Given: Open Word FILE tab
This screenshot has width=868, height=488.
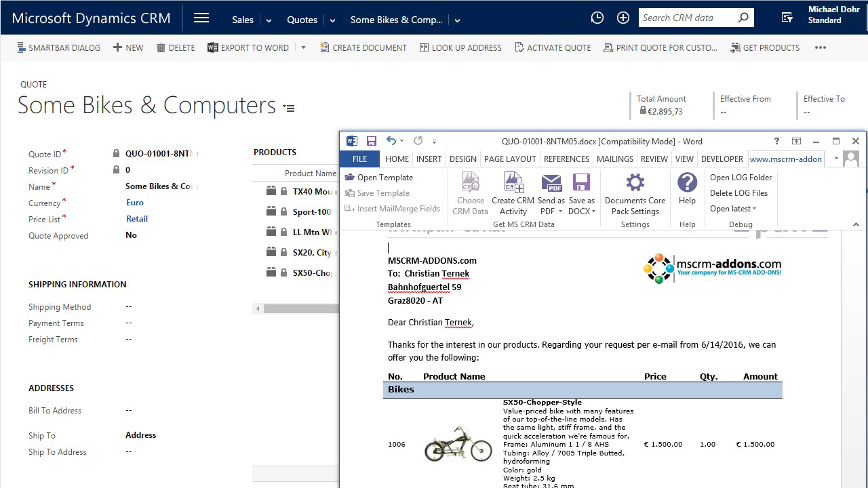Looking at the screenshot, I should [x=360, y=159].
